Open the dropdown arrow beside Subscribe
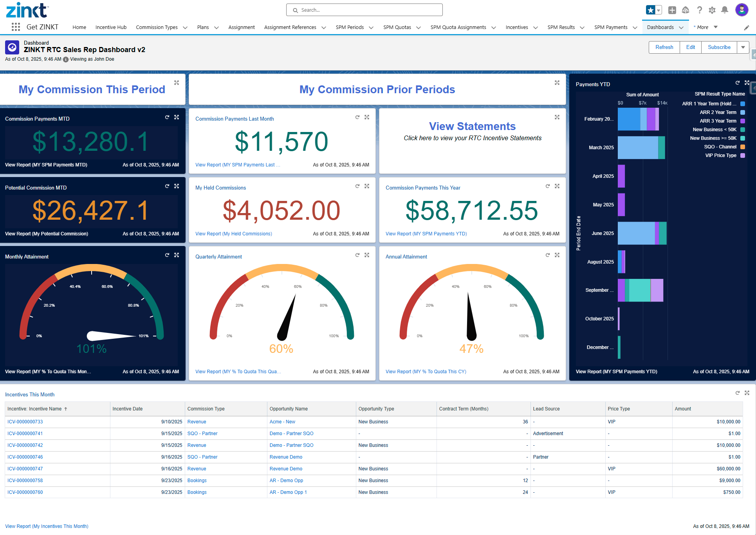Screen dimensions: 756x535 (x=743, y=47)
